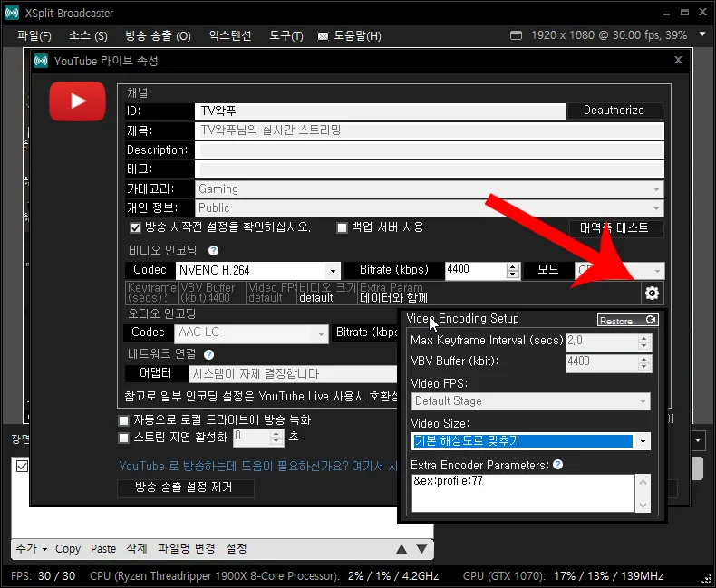This screenshot has width=716, height=588.
Task: Click the resolution text 1920 x 1080 @ 30.00 fps
Action: (x=593, y=35)
